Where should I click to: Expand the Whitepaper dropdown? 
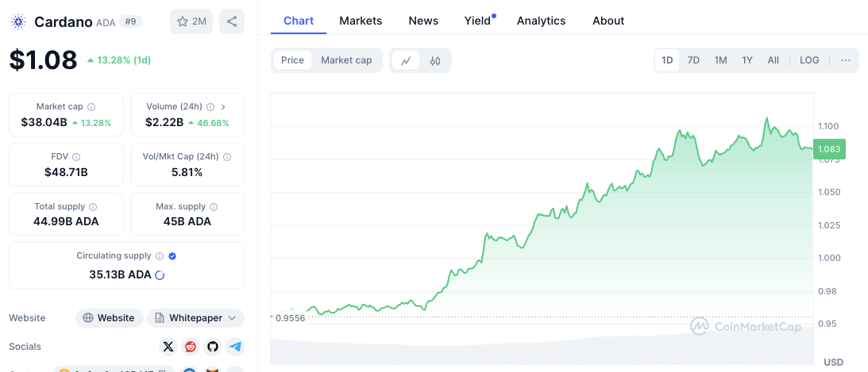coord(195,318)
